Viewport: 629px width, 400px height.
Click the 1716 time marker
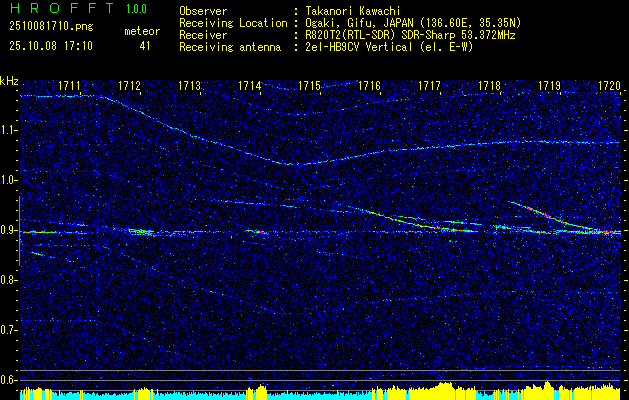click(369, 85)
